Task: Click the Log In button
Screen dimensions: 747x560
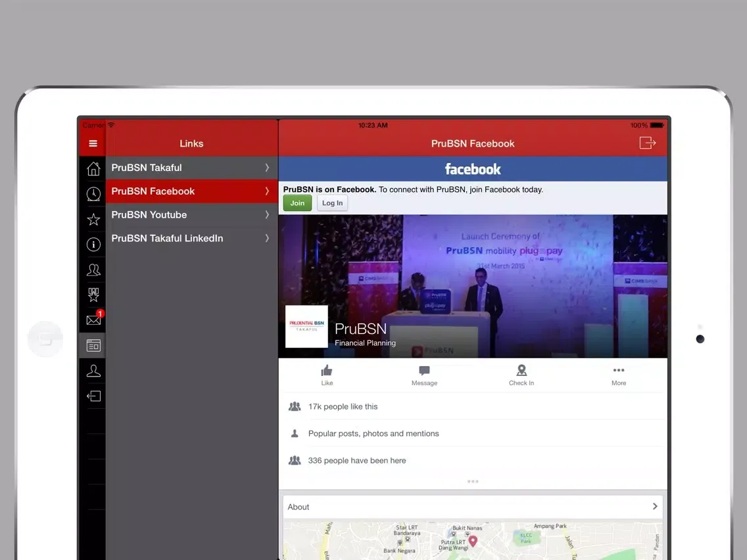Action: pyautogui.click(x=332, y=203)
